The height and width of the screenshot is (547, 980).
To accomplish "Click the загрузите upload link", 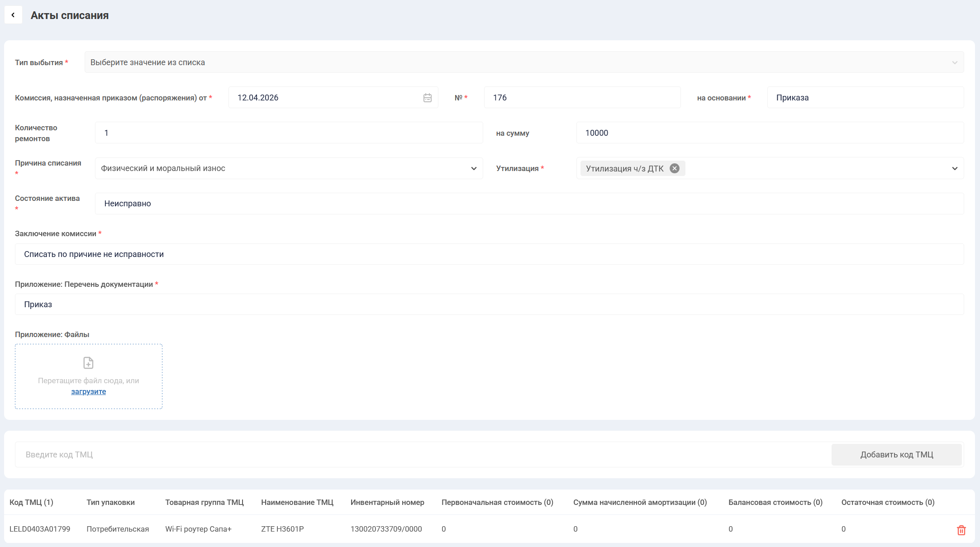I will (88, 392).
